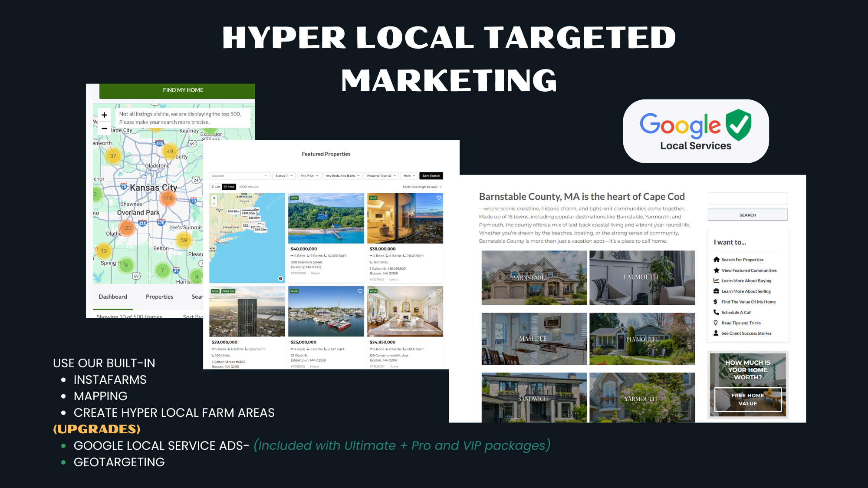Open the Property Type (2) dropdown

[x=381, y=176]
